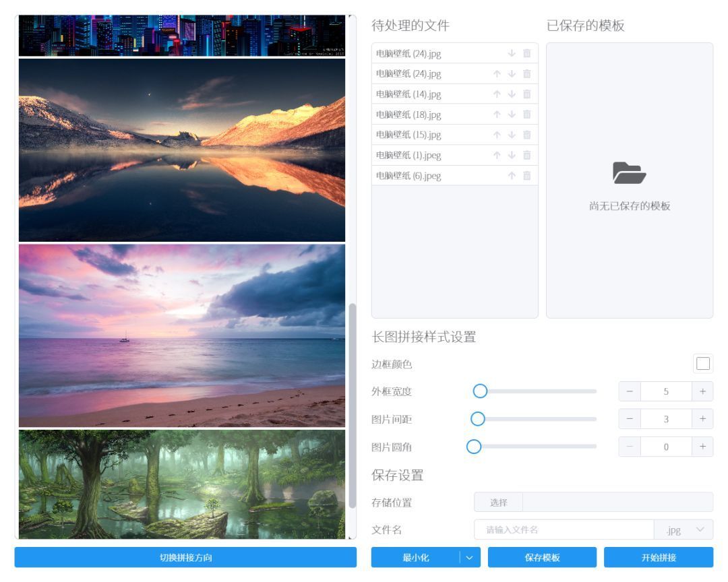
Task: Increase 图片间距 with the plus button
Action: 702,419
